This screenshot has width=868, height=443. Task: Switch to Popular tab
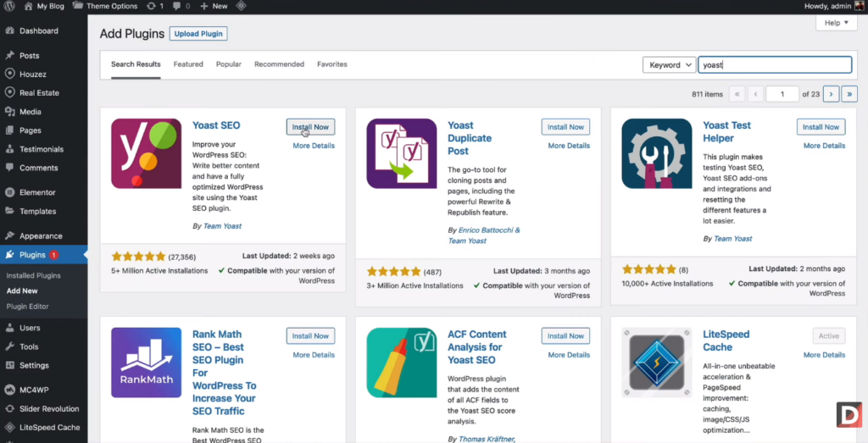pyautogui.click(x=229, y=64)
